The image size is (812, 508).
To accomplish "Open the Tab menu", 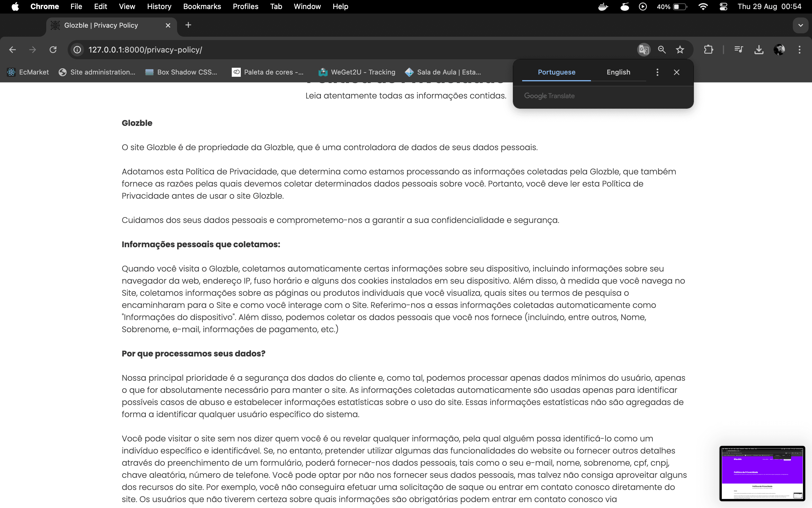I will 276,6.
